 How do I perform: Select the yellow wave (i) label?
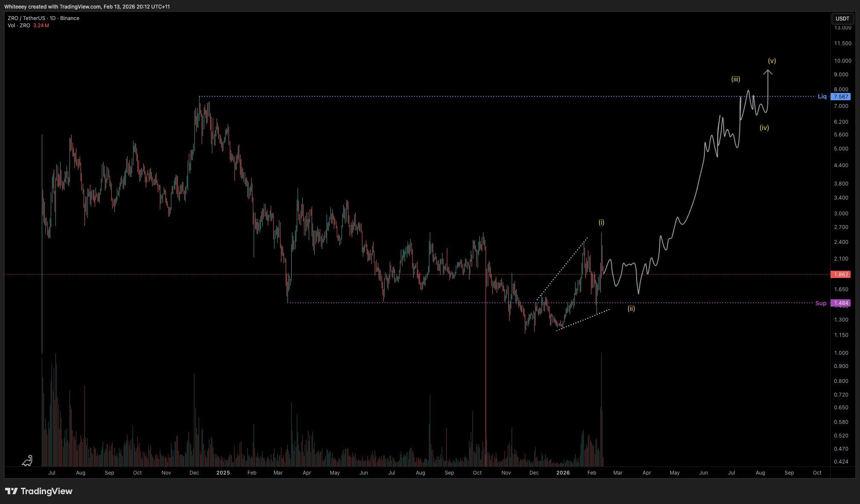(601, 222)
